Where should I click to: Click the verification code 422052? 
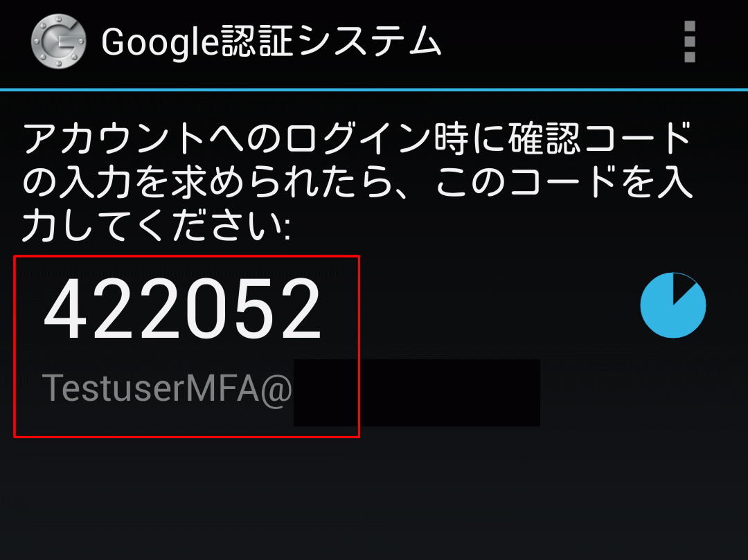[182, 308]
